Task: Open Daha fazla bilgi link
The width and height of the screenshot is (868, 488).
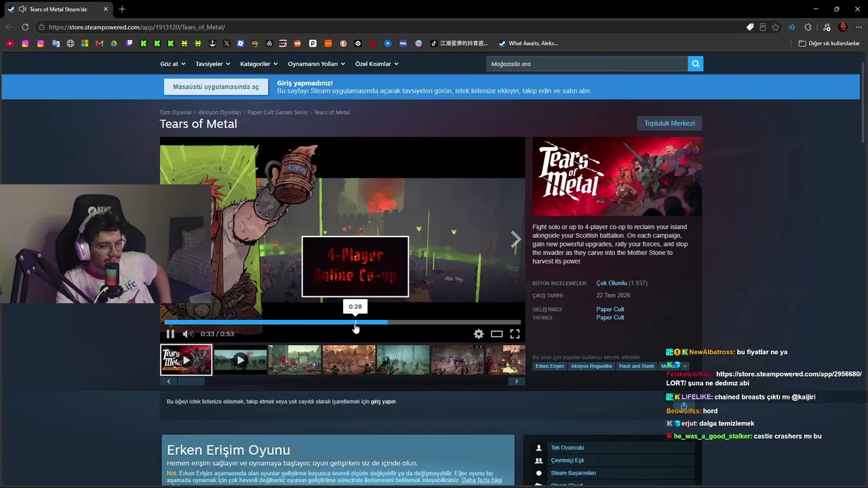Action: (x=482, y=480)
